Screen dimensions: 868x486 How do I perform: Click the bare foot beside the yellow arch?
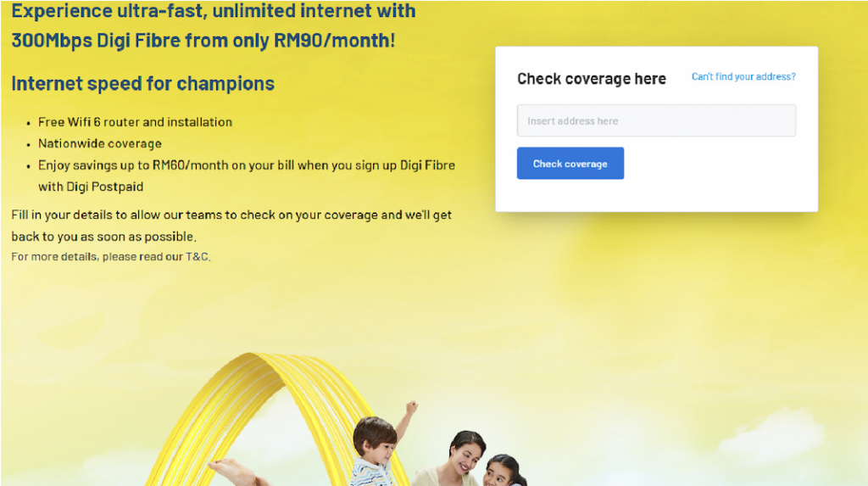[x=234, y=472]
